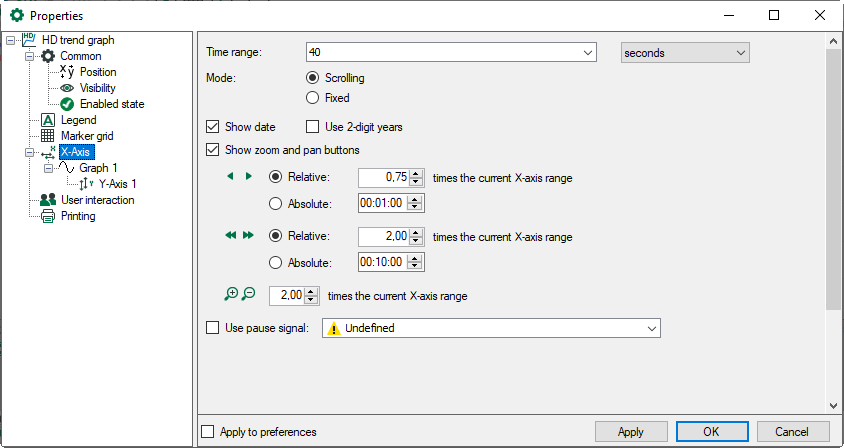Click the Graph 1 wave icon

click(x=66, y=168)
